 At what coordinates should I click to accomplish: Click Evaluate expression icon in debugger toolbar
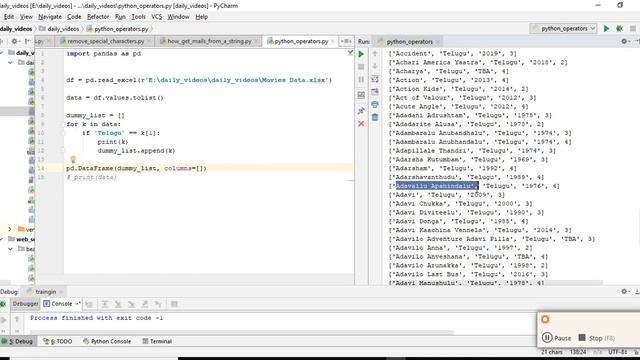[174, 304]
